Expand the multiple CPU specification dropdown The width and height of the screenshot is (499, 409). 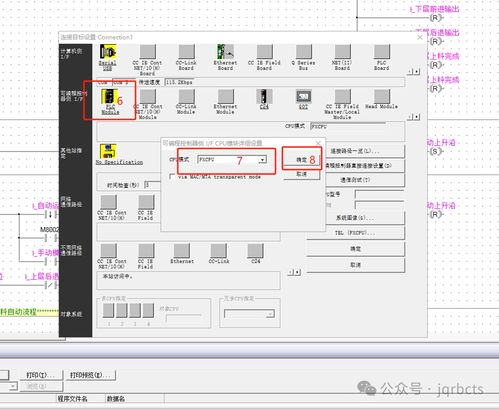pos(250,314)
